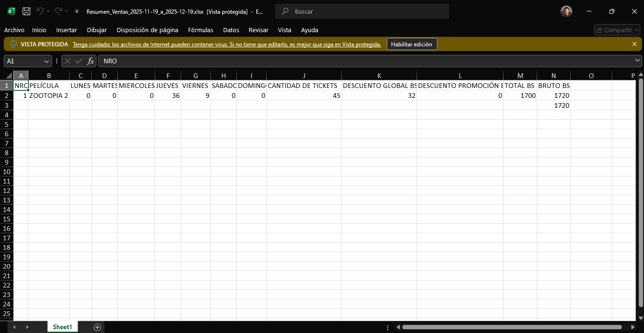The height and width of the screenshot is (333, 644).
Task: Open the Quick Access Toolbar customize dropdown
Action: [x=76, y=11]
